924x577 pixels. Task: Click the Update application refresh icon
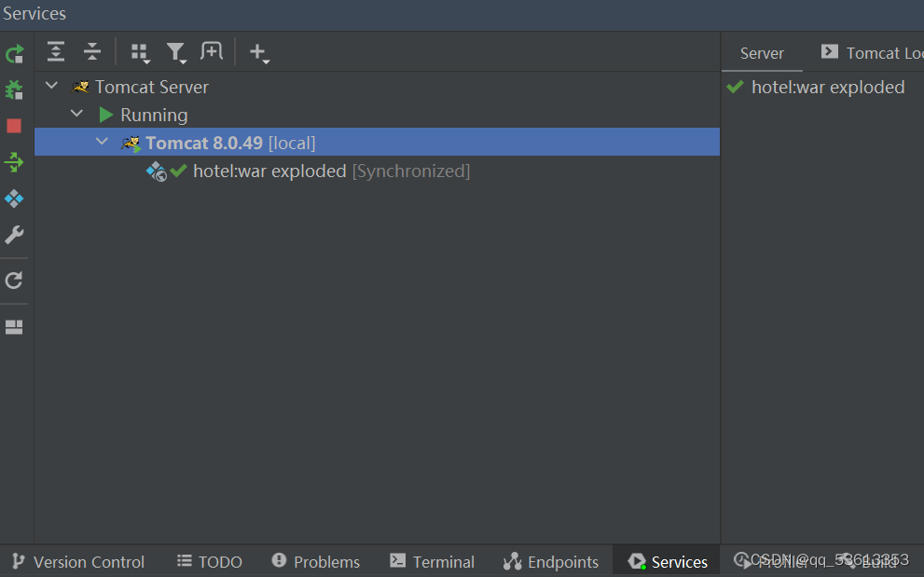(x=14, y=280)
